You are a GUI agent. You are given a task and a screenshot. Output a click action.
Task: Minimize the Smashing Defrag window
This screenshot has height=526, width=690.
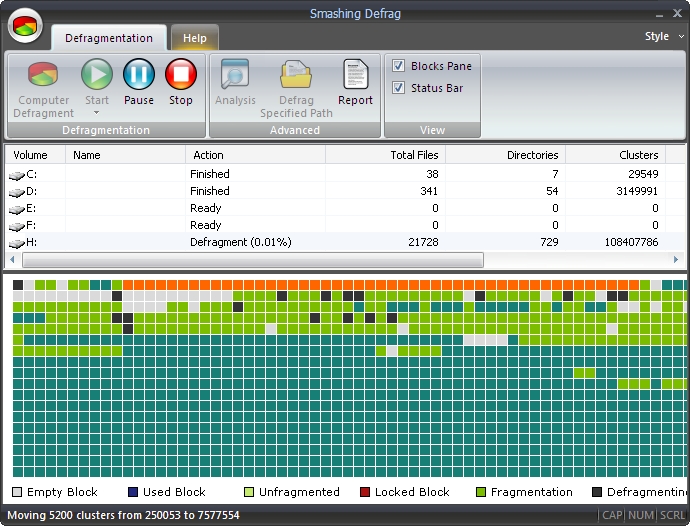point(659,14)
